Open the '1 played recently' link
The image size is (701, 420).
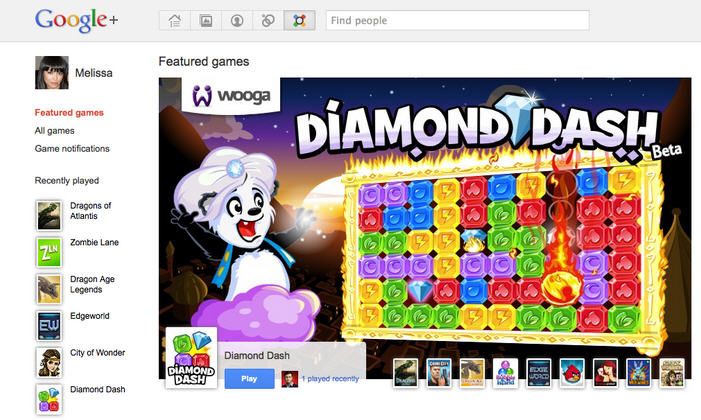coord(330,379)
